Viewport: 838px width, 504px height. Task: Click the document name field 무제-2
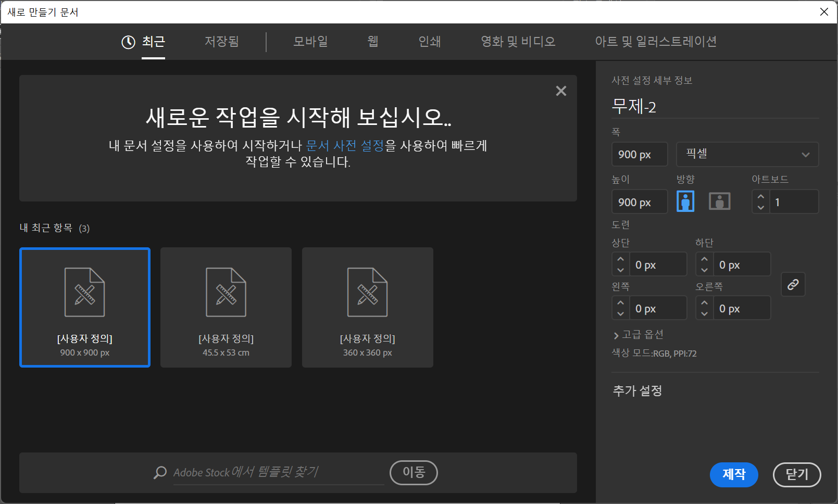(715, 107)
